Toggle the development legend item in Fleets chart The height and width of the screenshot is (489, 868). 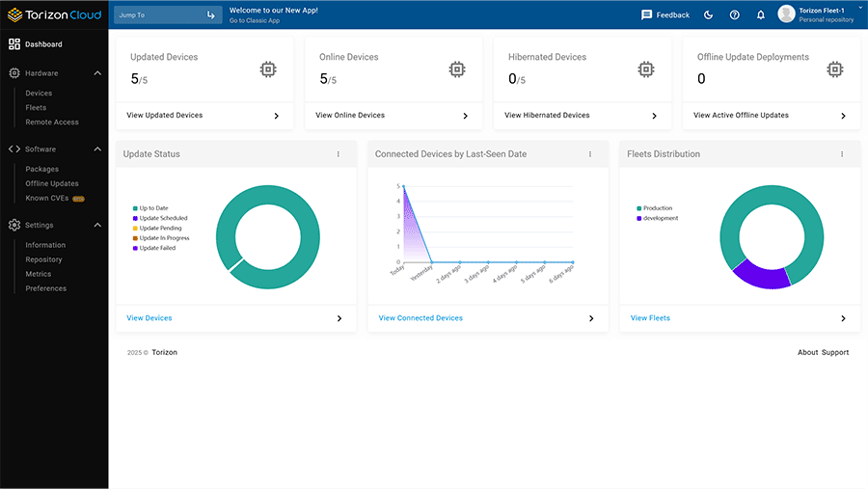coord(659,218)
